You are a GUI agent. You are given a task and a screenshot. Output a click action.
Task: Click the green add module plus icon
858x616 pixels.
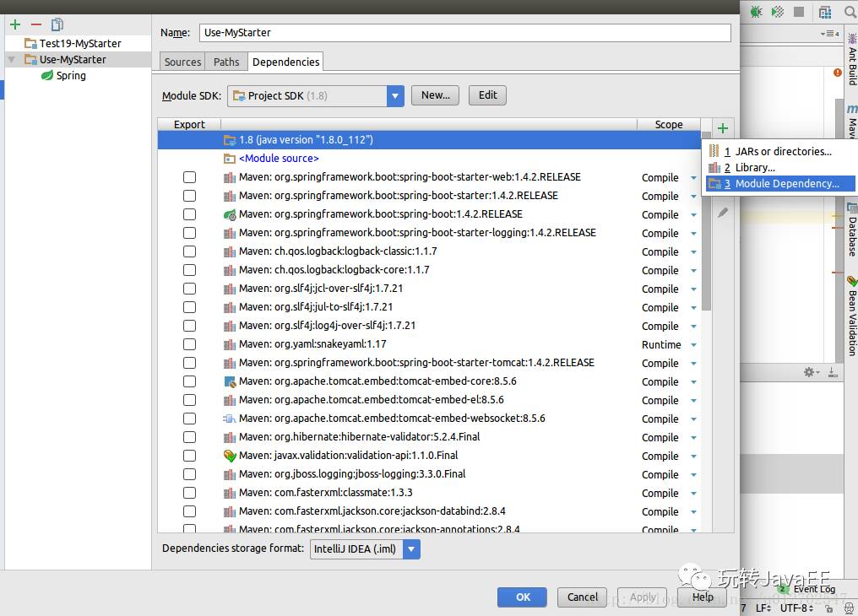click(x=15, y=24)
